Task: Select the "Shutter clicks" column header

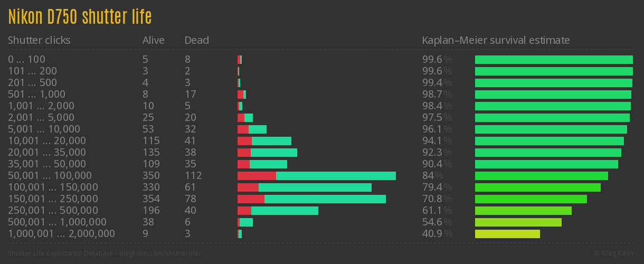Action: click(39, 40)
